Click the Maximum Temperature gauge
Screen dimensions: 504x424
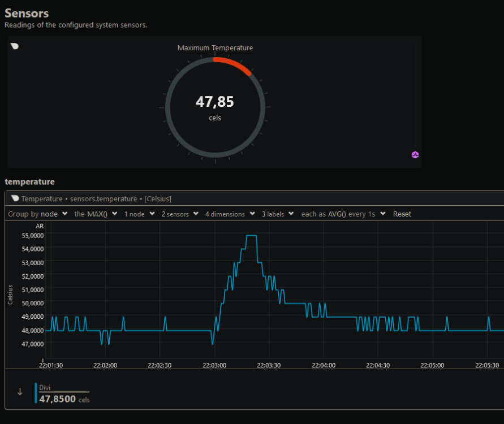[x=215, y=107]
